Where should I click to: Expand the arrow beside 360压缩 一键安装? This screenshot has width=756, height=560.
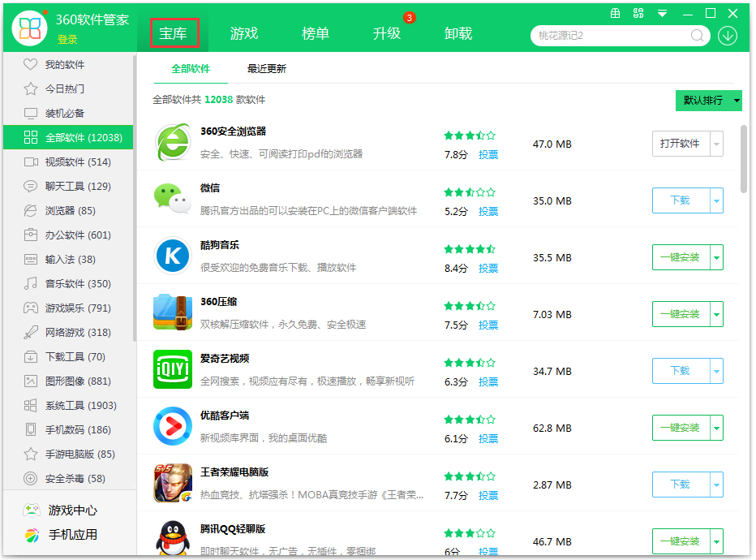point(716,314)
